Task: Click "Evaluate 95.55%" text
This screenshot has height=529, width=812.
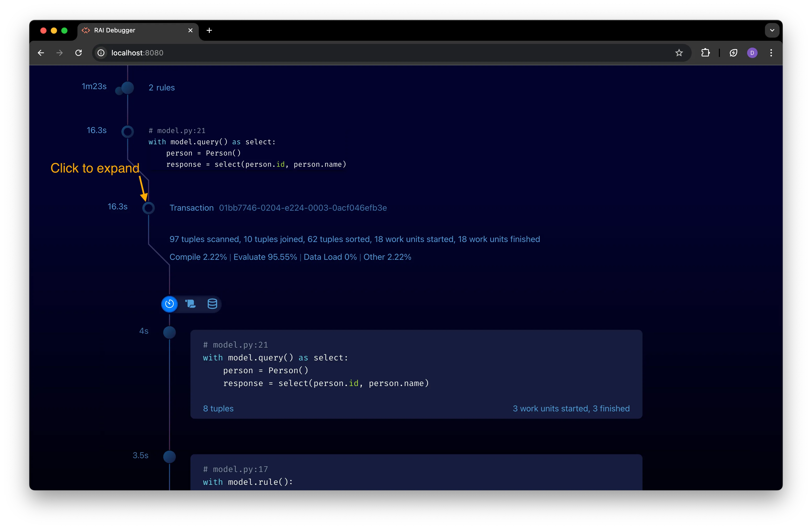Action: 266,257
